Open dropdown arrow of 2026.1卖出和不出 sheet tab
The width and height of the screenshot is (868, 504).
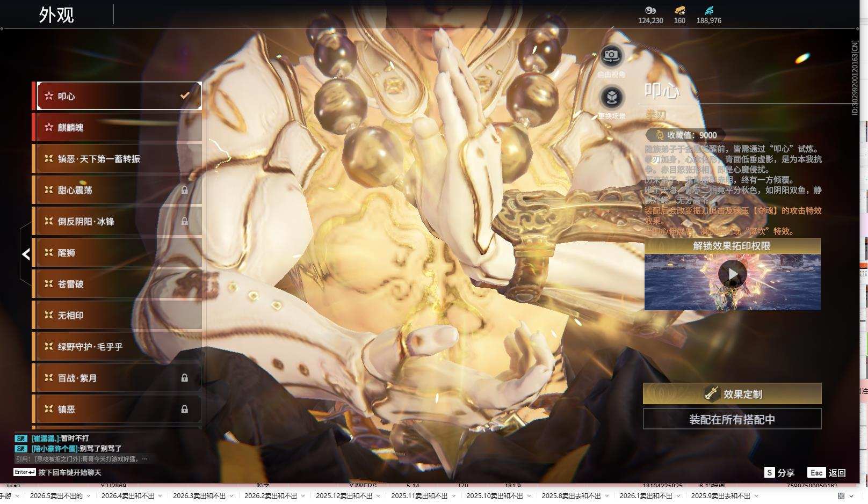pyautogui.click(x=678, y=496)
